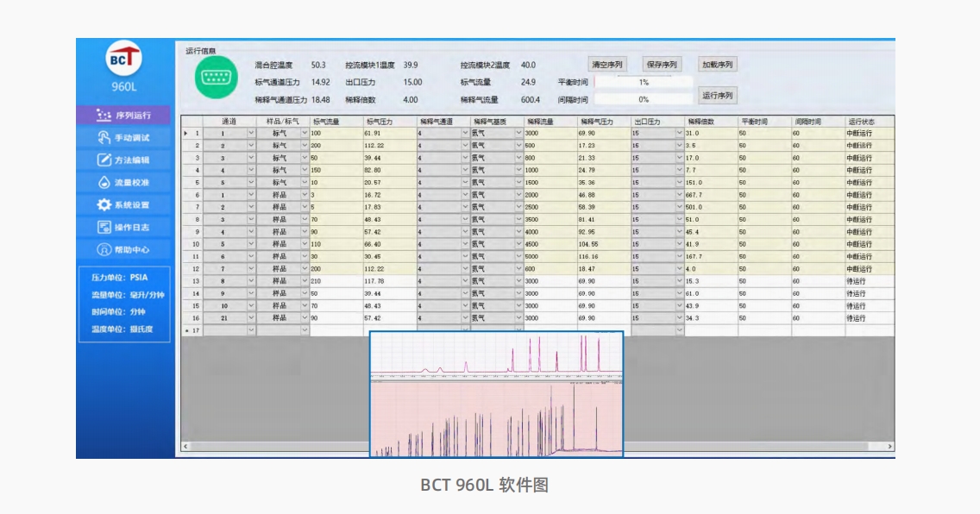Click the 混合腔温度 value 50.3

318,65
